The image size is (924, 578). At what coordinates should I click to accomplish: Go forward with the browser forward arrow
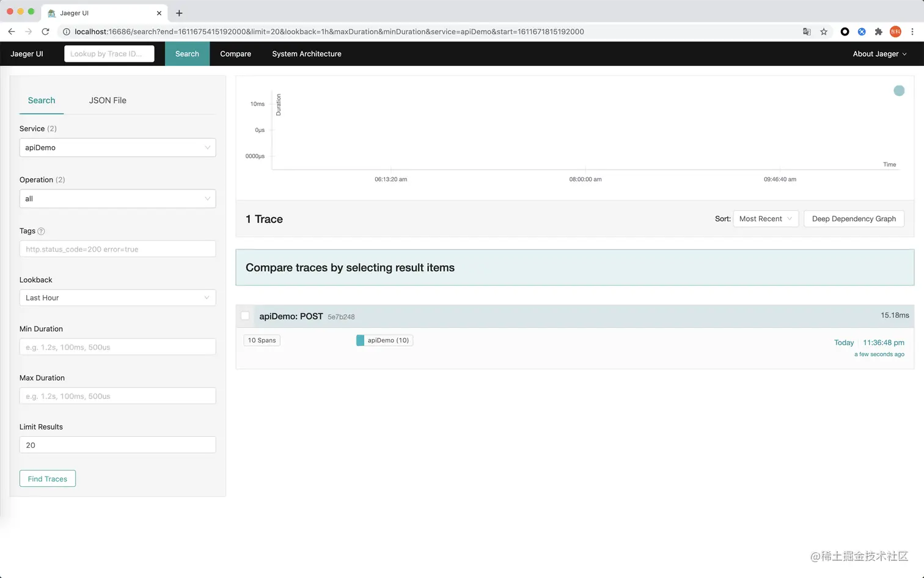pyautogui.click(x=28, y=31)
